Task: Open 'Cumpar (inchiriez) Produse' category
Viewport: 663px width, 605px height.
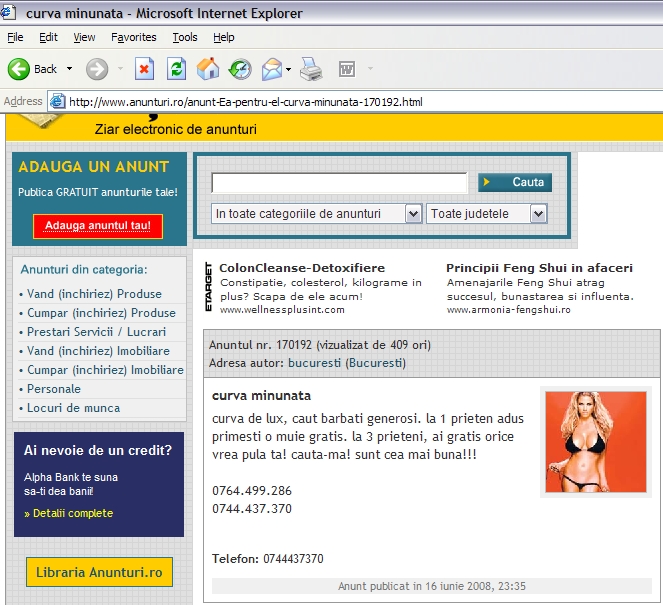Action: (x=101, y=313)
